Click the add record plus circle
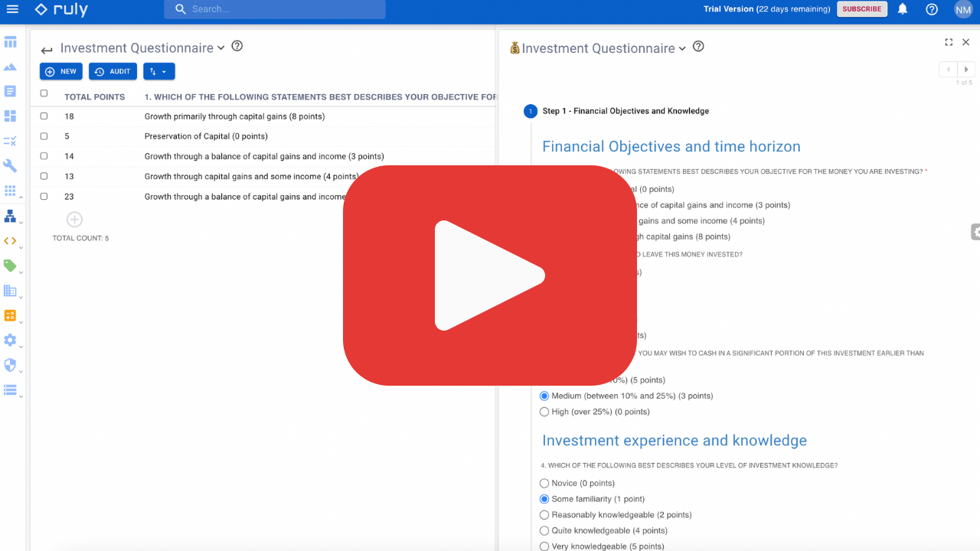Image resolution: width=980 pixels, height=551 pixels. pyautogui.click(x=74, y=220)
